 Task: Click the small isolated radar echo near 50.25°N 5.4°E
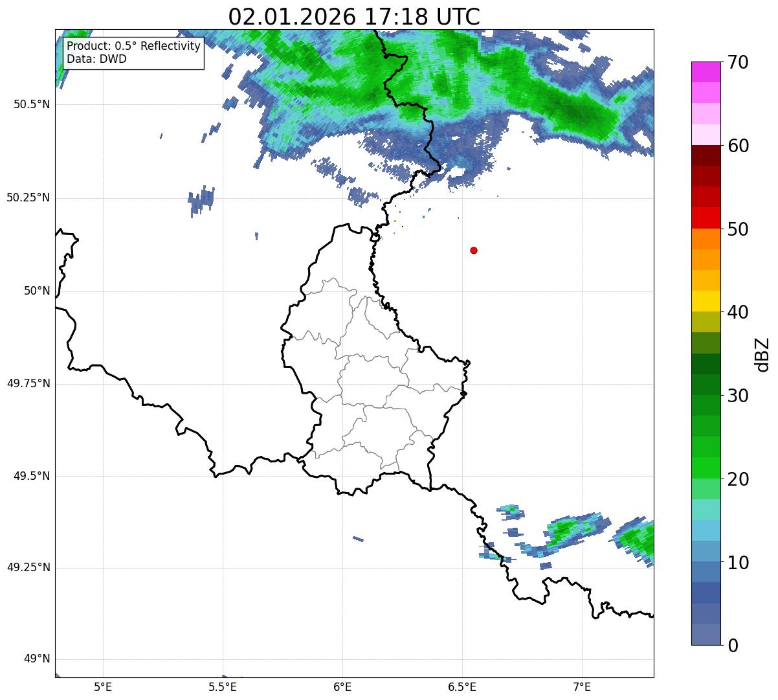click(x=201, y=200)
